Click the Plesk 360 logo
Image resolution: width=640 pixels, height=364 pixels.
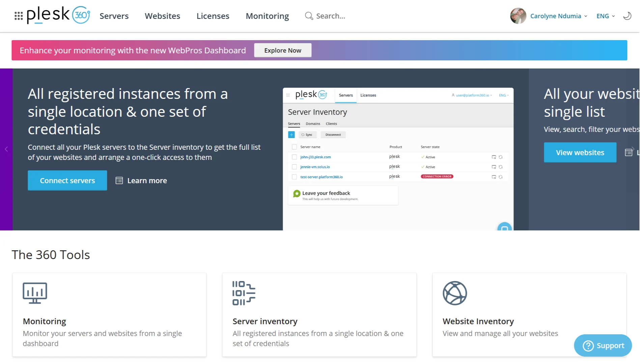pos(58,15)
